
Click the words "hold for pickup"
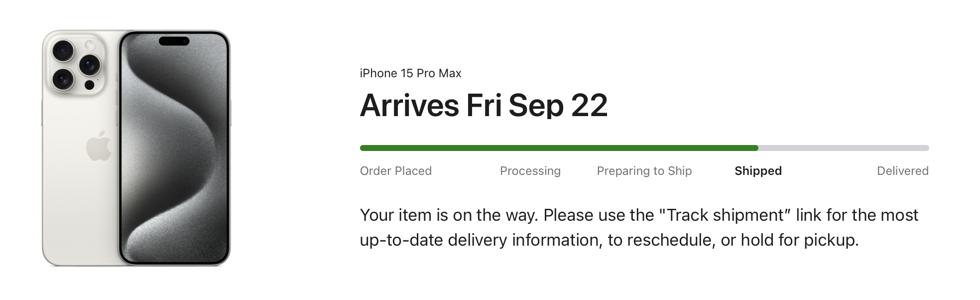799,240
